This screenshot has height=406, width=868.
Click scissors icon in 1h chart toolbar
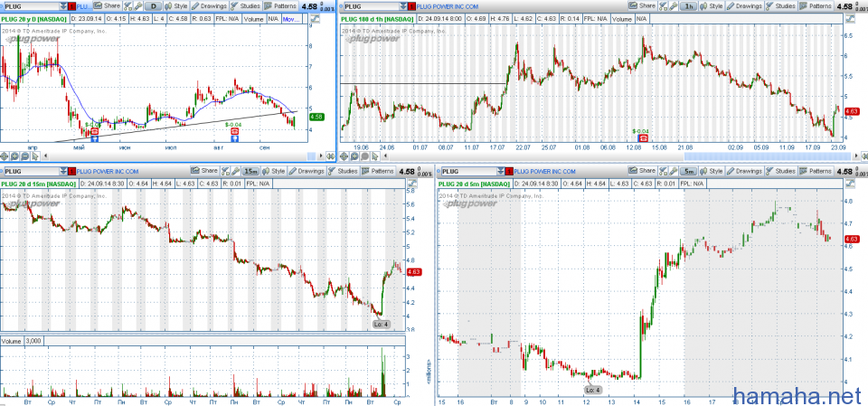tap(663, 6)
